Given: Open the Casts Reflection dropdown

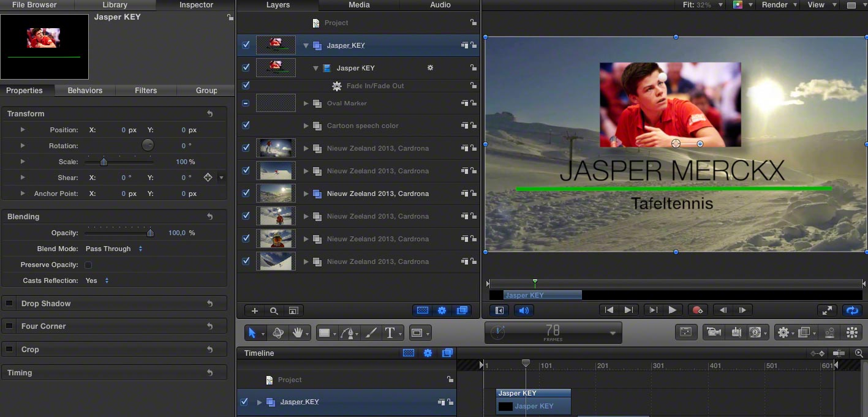Looking at the screenshot, I should [97, 281].
